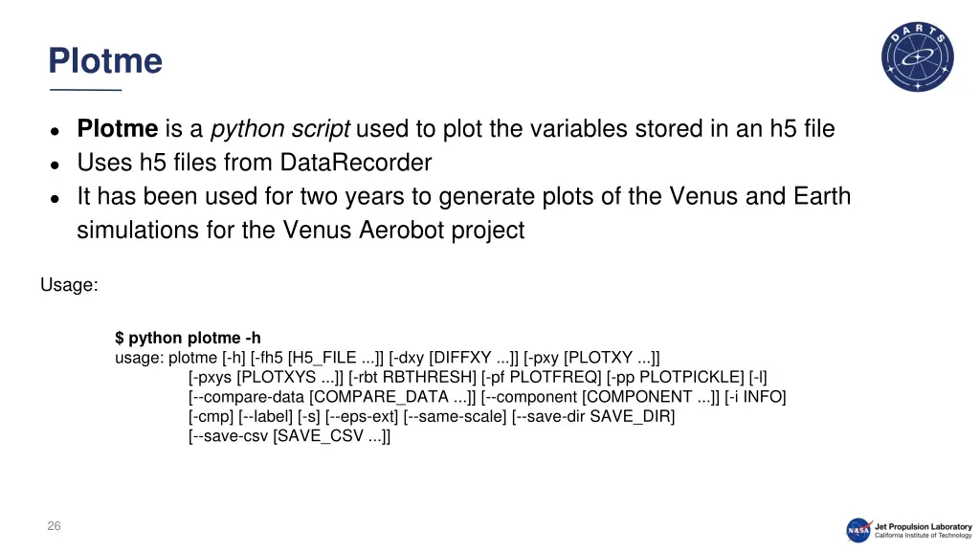This screenshot has height=551, width=980.
Task: Click the [-pp PLOTPICKLE] option
Action: pos(675,377)
